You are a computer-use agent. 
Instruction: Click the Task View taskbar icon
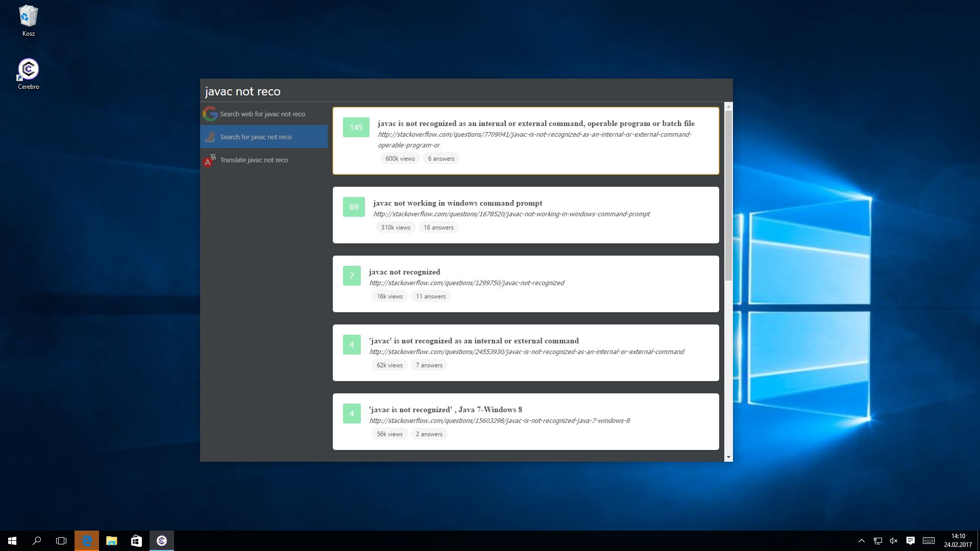[61, 541]
